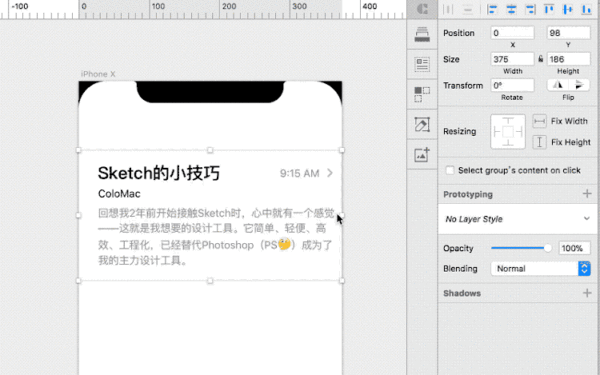Click the Rotate transform field
The width and height of the screenshot is (600, 375).
pos(512,85)
